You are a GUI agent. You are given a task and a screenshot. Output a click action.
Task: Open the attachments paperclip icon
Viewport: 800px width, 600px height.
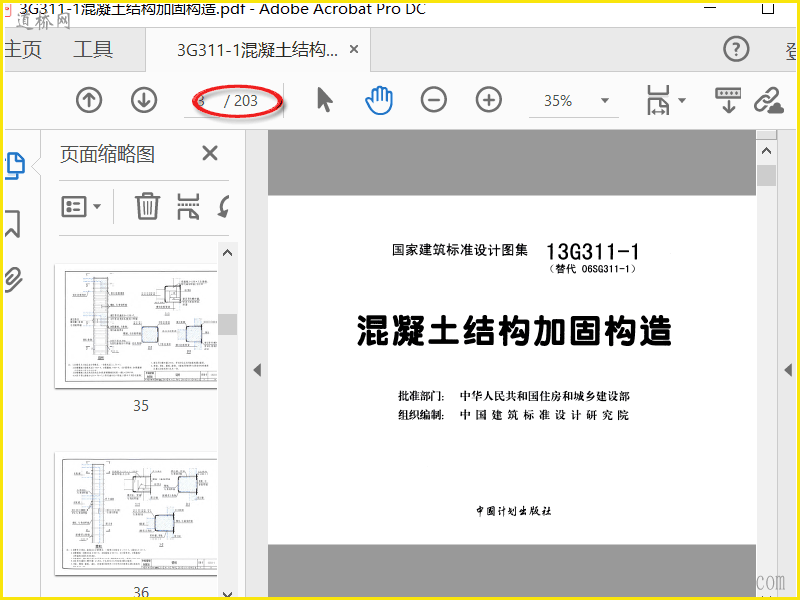click(14, 280)
